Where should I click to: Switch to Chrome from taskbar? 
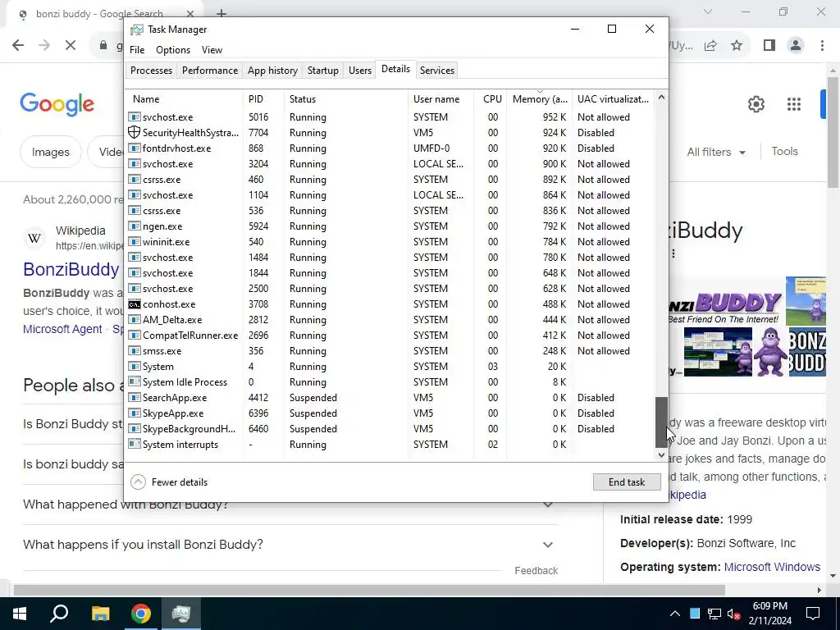141,614
